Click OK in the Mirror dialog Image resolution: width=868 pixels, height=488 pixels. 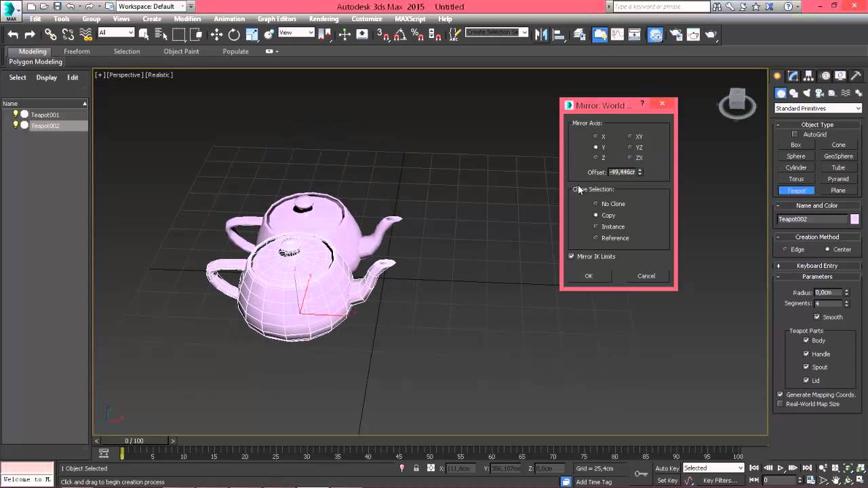589,276
